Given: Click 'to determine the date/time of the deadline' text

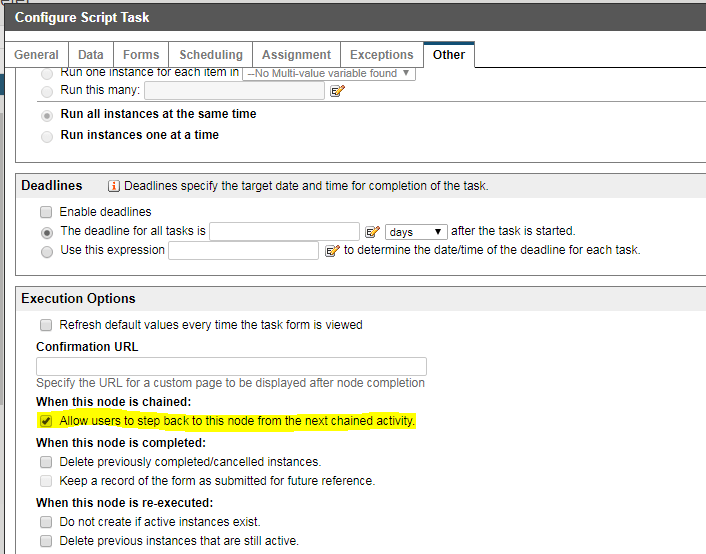Looking at the screenshot, I should [492, 250].
